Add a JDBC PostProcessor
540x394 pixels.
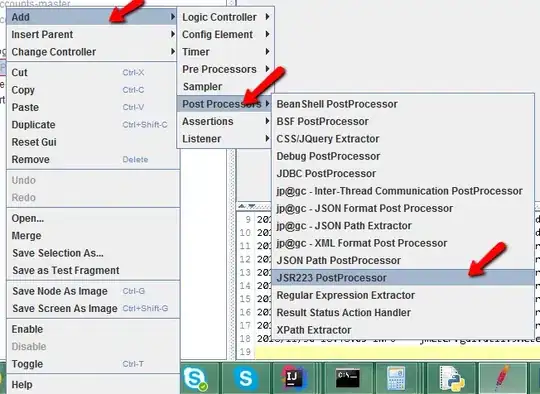(404, 174)
